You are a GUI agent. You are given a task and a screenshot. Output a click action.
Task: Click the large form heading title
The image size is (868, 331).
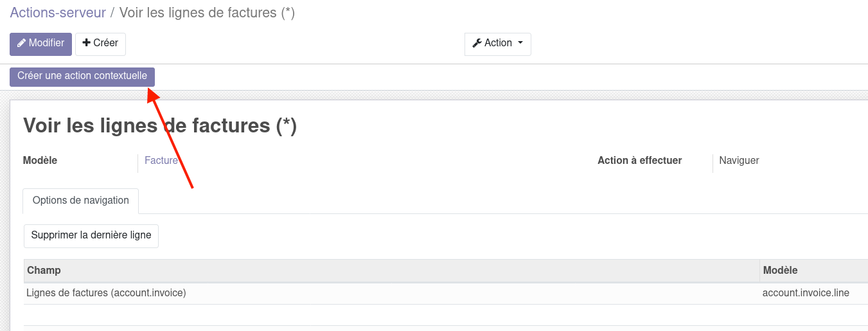[x=160, y=125]
